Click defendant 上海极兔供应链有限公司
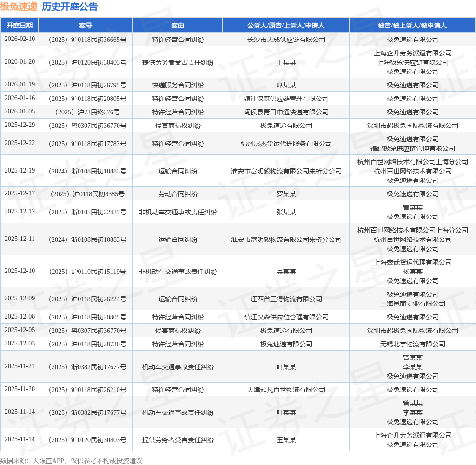Viewport: 476px width, 465px height. pyautogui.click(x=413, y=62)
